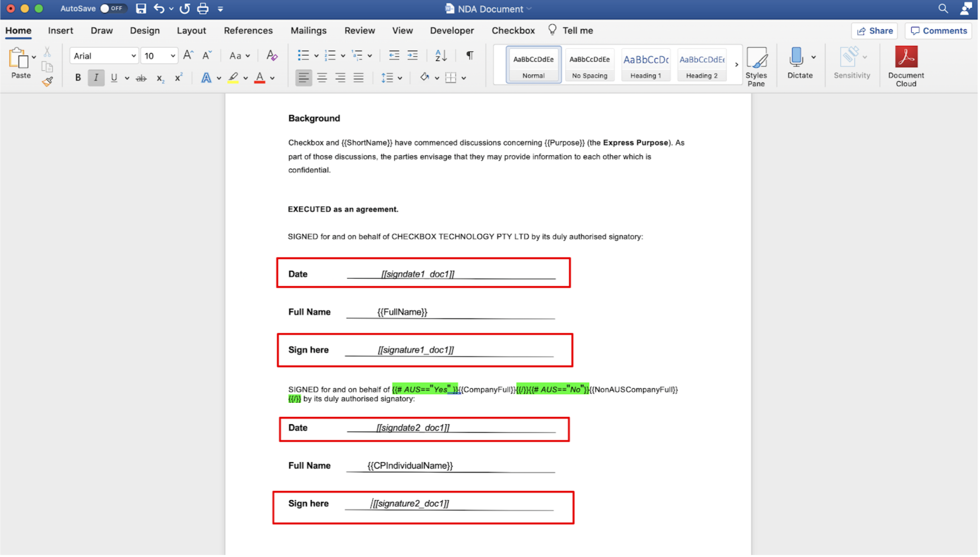Expand the numbered list options arrow

coord(343,56)
